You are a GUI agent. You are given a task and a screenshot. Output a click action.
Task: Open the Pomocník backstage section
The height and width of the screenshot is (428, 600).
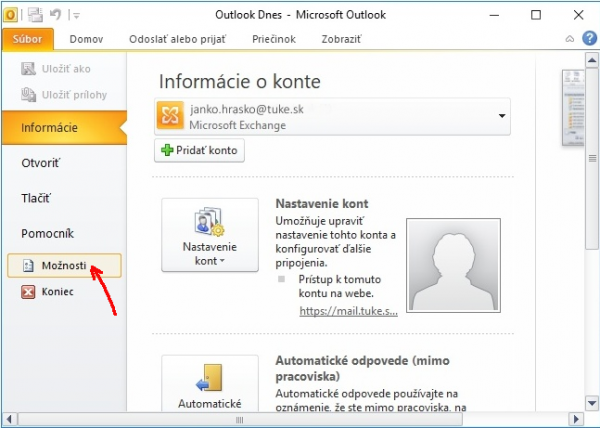pyautogui.click(x=47, y=233)
